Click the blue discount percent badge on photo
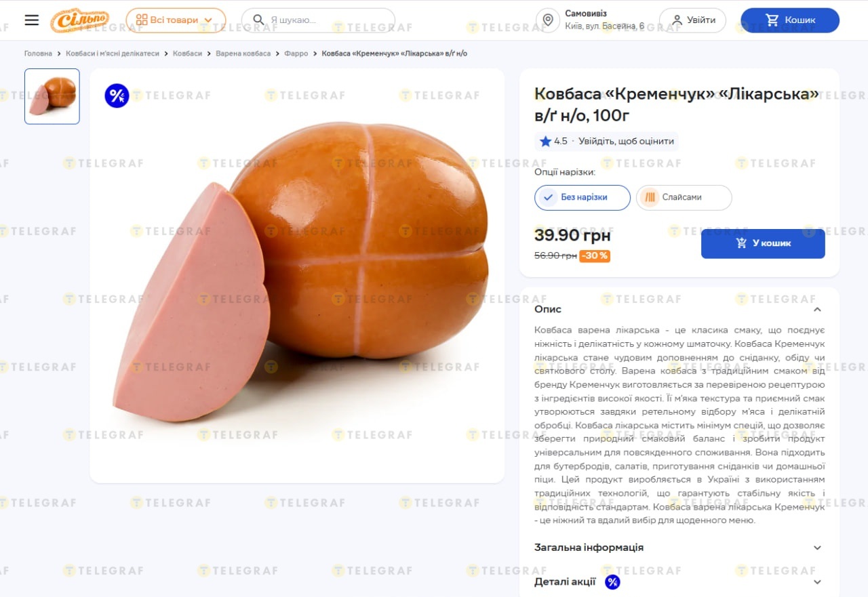 coord(117,96)
